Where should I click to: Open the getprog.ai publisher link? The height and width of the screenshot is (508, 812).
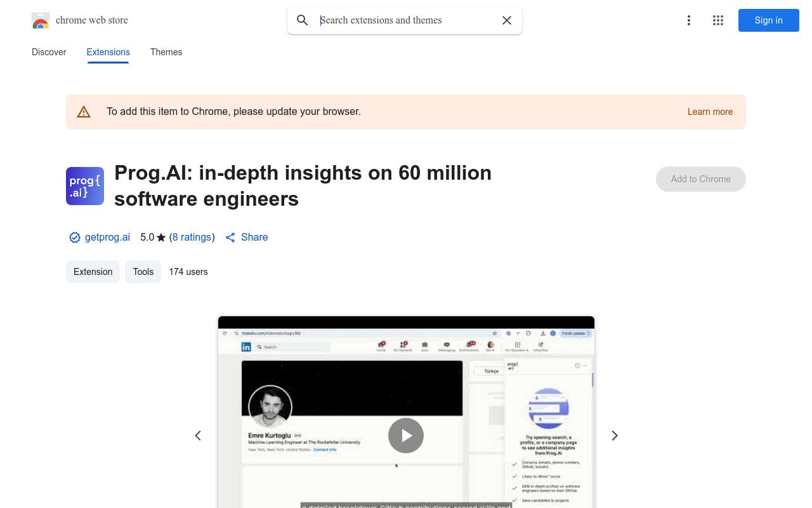[107, 237]
